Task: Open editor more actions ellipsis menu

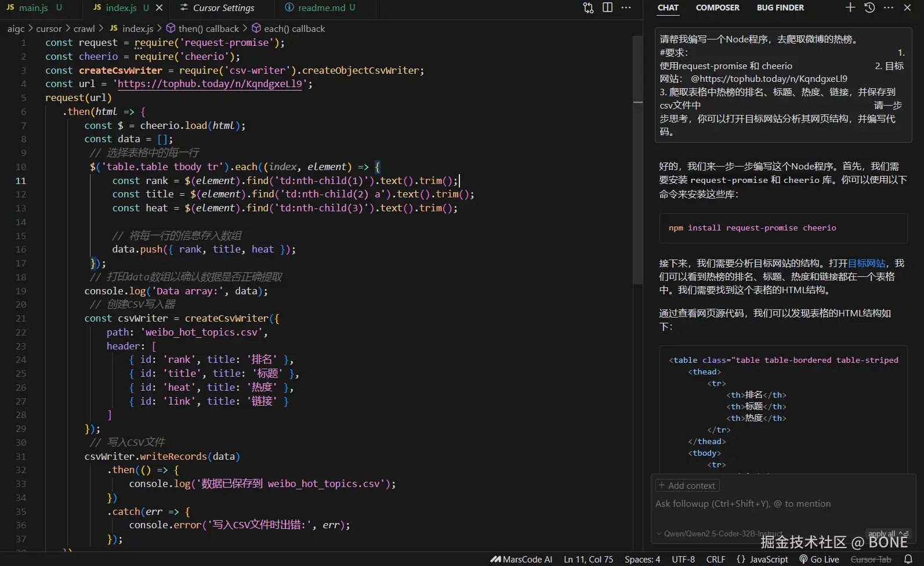Action: point(626,8)
